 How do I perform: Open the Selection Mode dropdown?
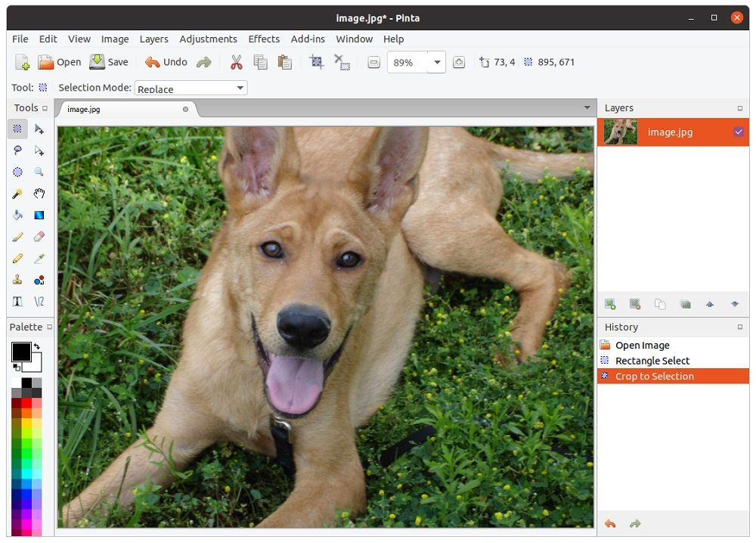point(191,88)
